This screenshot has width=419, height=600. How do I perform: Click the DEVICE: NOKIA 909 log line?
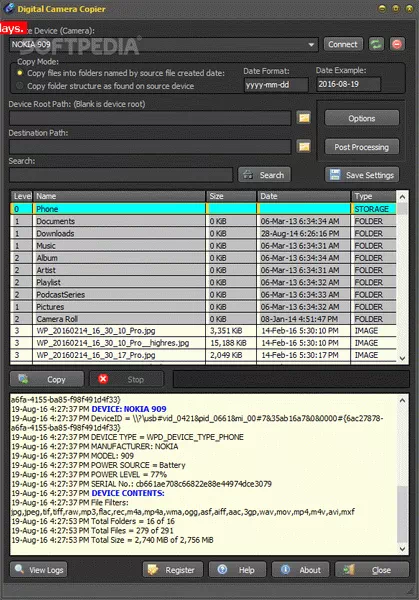pos(129,409)
